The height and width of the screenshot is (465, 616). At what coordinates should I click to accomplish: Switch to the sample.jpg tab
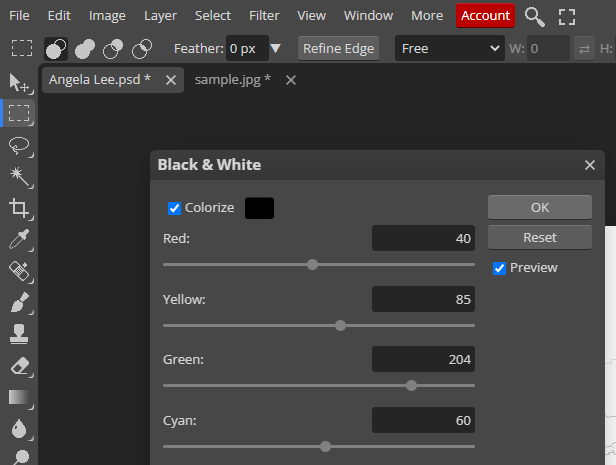pos(232,80)
